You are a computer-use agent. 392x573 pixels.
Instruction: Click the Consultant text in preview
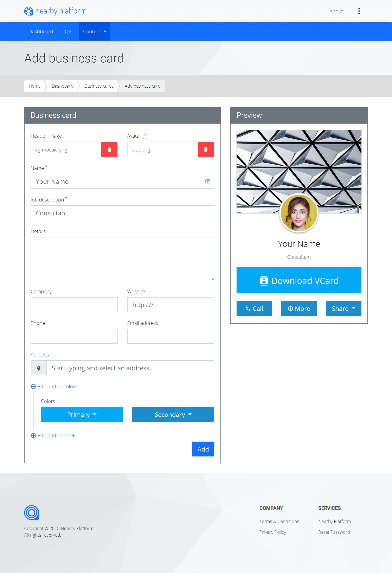pyautogui.click(x=299, y=257)
